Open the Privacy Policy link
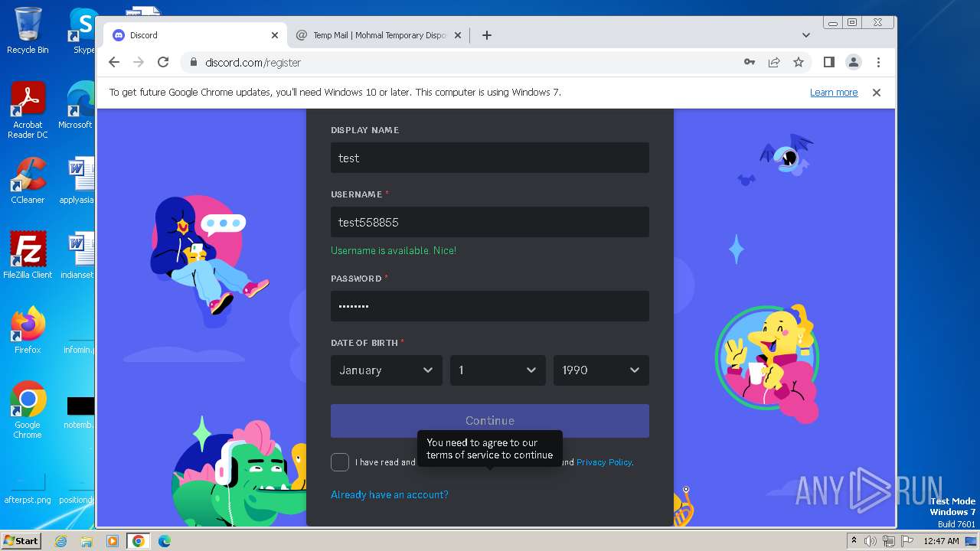 coord(604,462)
